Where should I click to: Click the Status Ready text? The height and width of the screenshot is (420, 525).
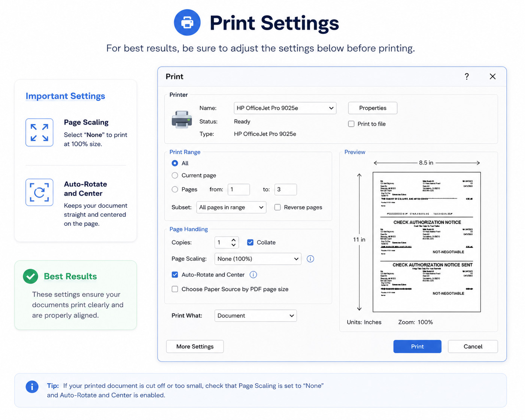pyautogui.click(x=242, y=122)
